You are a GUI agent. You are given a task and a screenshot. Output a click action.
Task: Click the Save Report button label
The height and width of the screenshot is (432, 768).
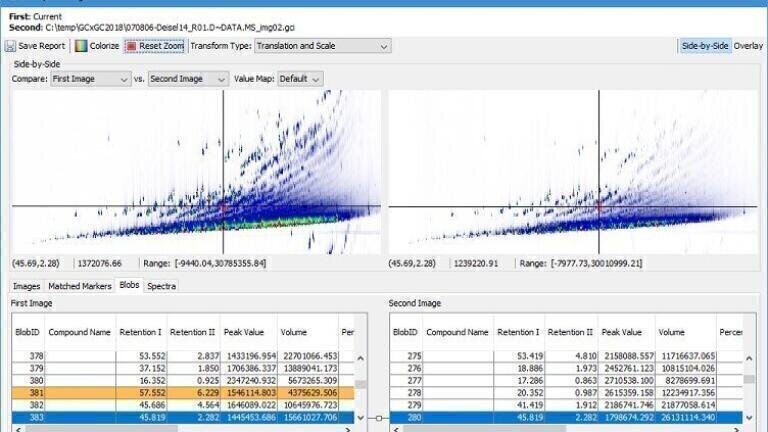42,46
